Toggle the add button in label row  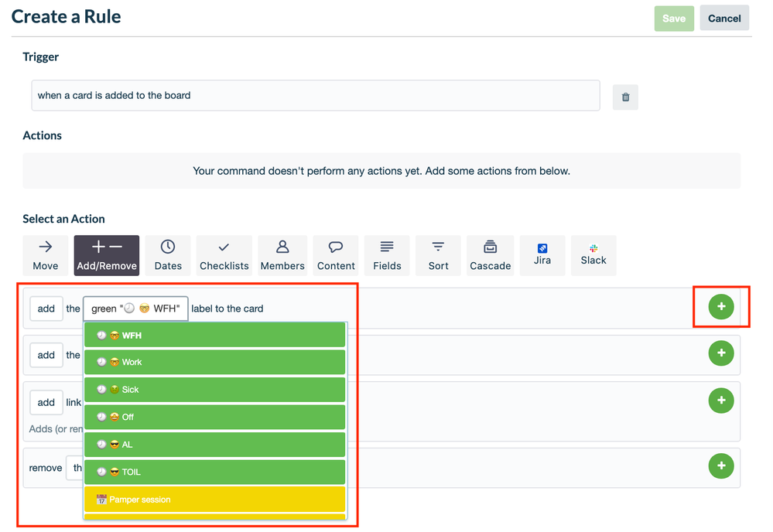click(x=46, y=309)
